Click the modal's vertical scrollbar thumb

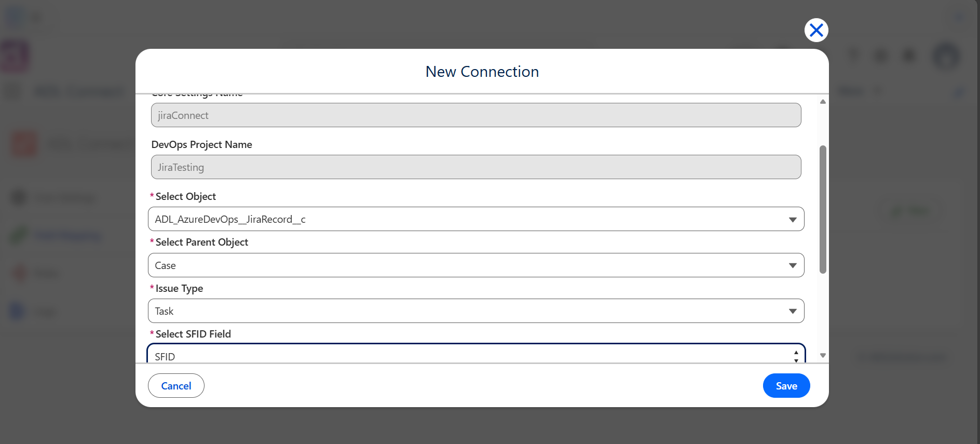823,209
